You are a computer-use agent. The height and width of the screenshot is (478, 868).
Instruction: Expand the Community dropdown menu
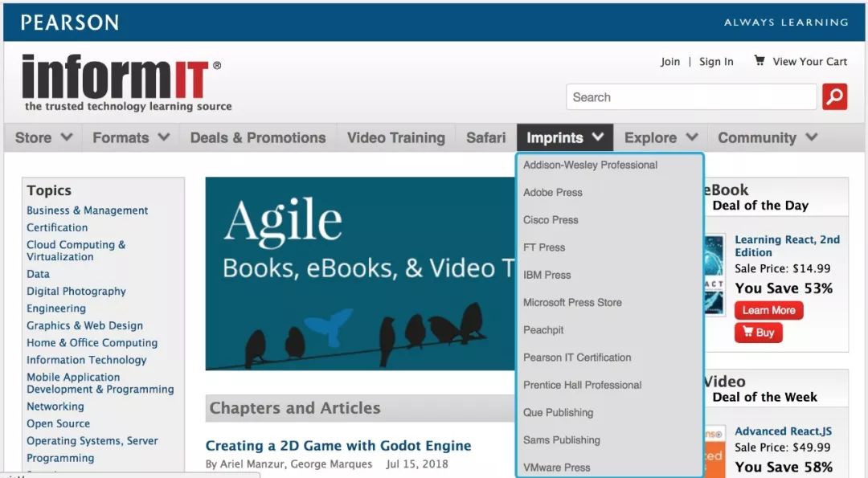click(x=768, y=137)
